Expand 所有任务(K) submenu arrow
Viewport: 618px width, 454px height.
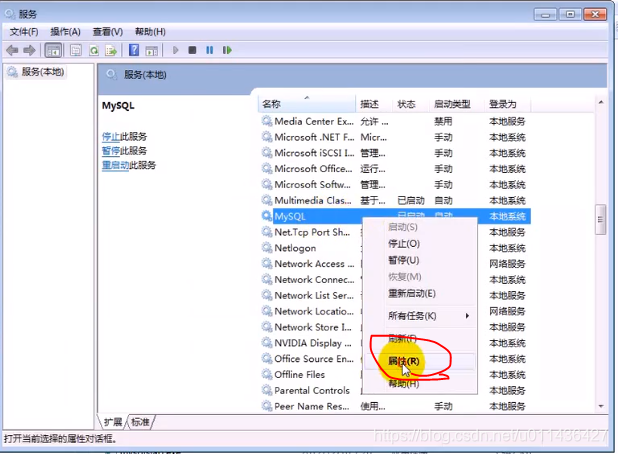coord(467,316)
